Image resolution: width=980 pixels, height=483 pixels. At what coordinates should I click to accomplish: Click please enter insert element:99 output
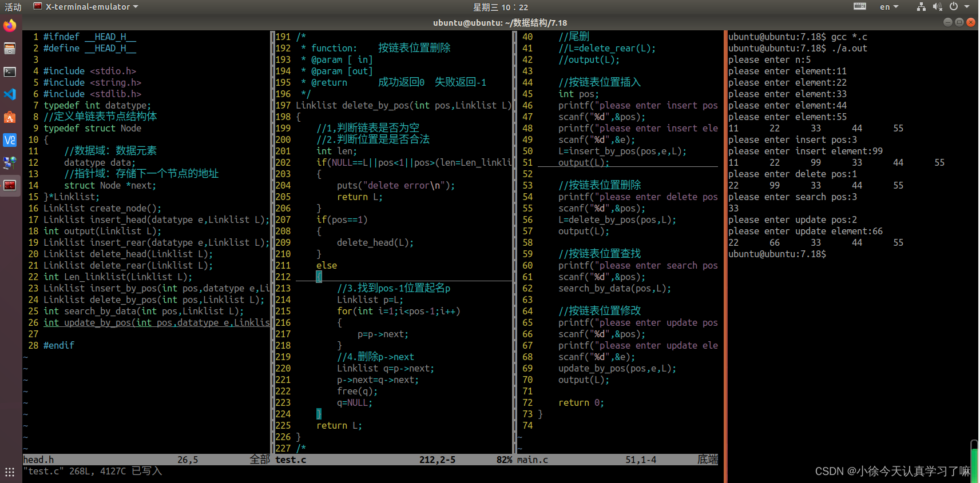coord(806,151)
